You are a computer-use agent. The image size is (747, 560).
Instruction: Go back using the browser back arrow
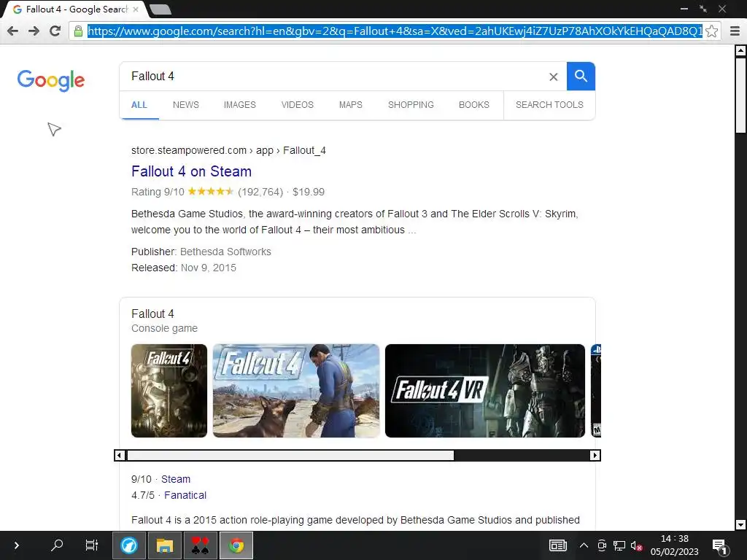pos(13,31)
